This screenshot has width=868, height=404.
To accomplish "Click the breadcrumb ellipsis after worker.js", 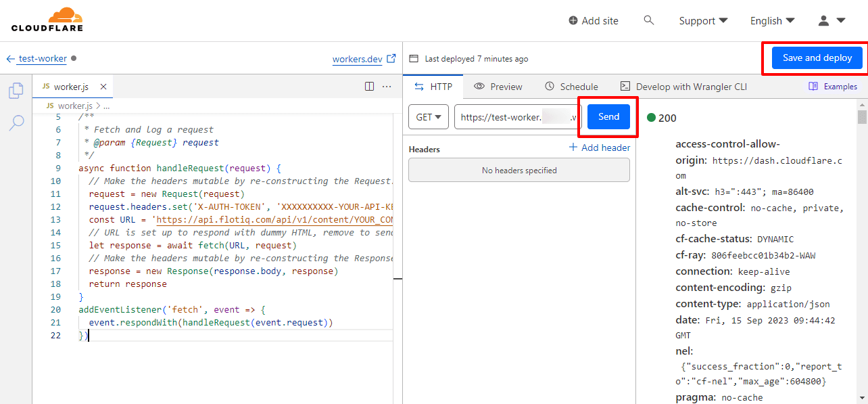I will click(x=107, y=106).
